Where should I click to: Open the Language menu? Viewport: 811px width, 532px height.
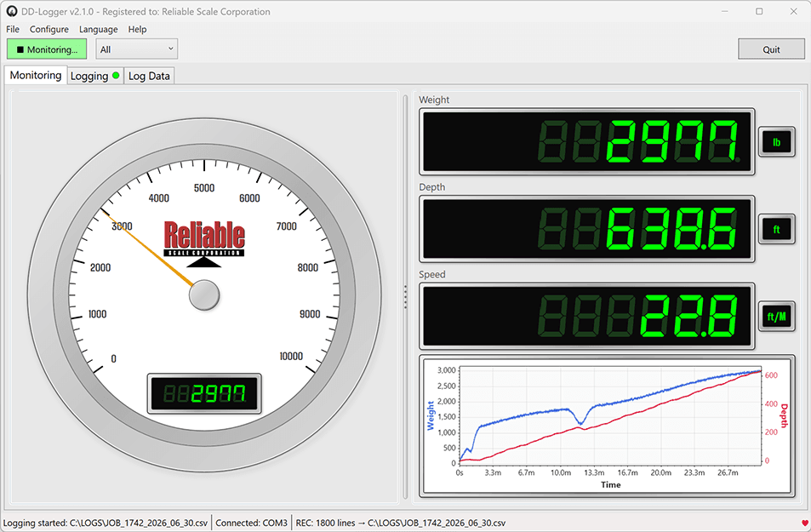[x=98, y=30]
